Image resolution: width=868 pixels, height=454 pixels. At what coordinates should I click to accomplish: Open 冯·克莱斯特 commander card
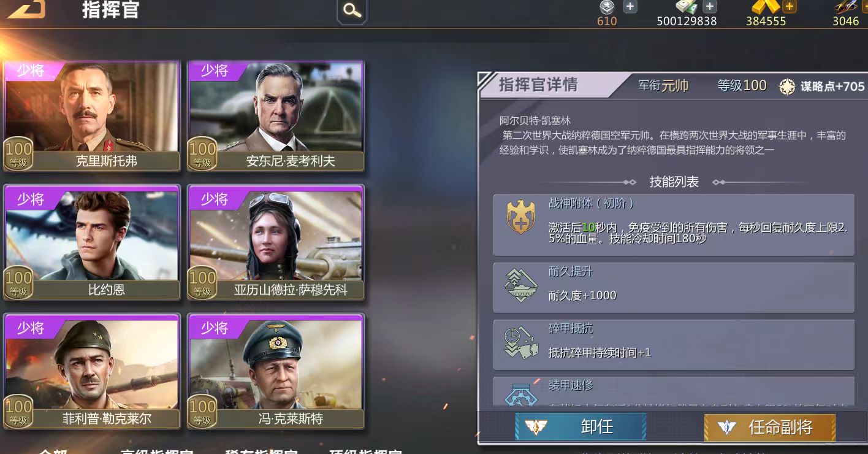tap(276, 371)
